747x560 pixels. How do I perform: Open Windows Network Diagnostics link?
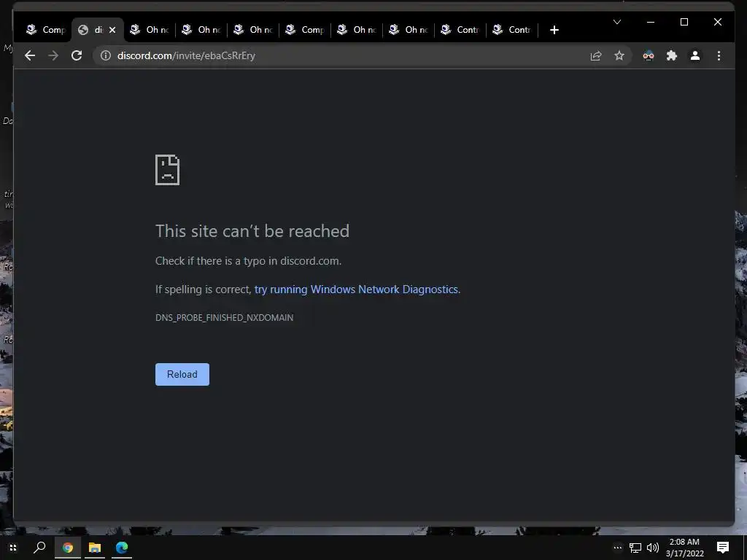tap(357, 289)
